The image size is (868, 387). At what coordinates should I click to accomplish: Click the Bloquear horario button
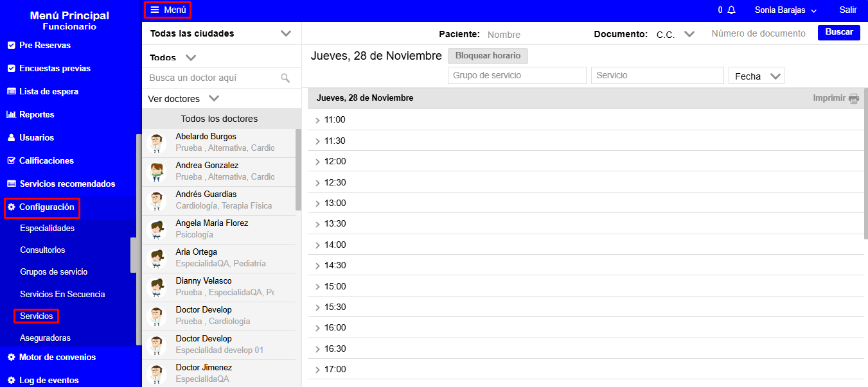(x=488, y=56)
